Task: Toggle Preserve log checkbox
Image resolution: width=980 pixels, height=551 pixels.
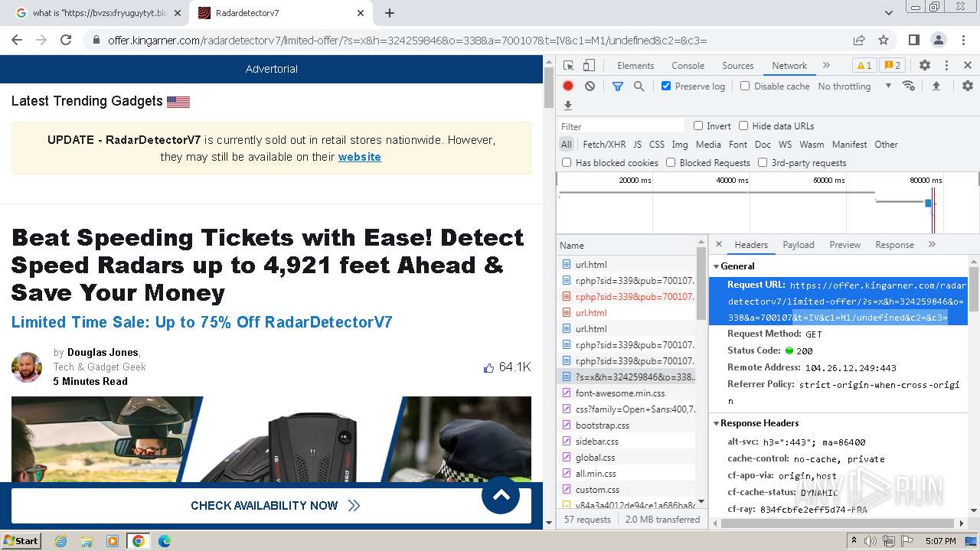Action: pos(666,86)
